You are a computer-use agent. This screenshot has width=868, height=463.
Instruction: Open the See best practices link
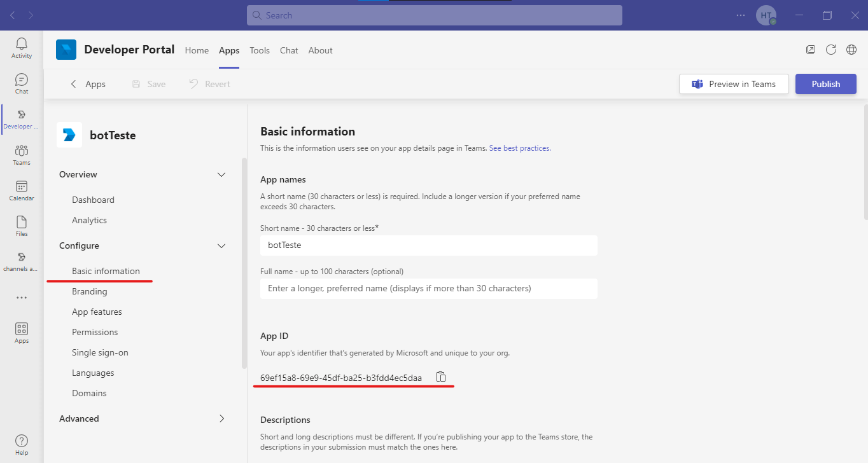(519, 148)
